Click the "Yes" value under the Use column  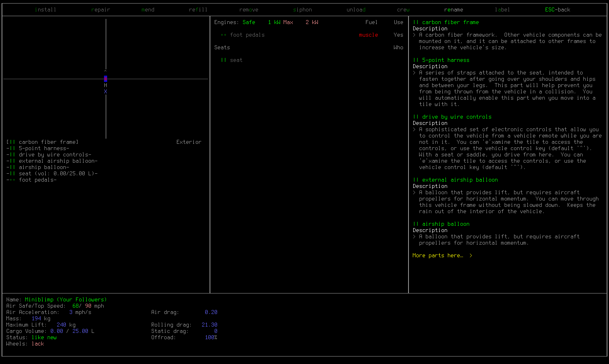pos(398,35)
